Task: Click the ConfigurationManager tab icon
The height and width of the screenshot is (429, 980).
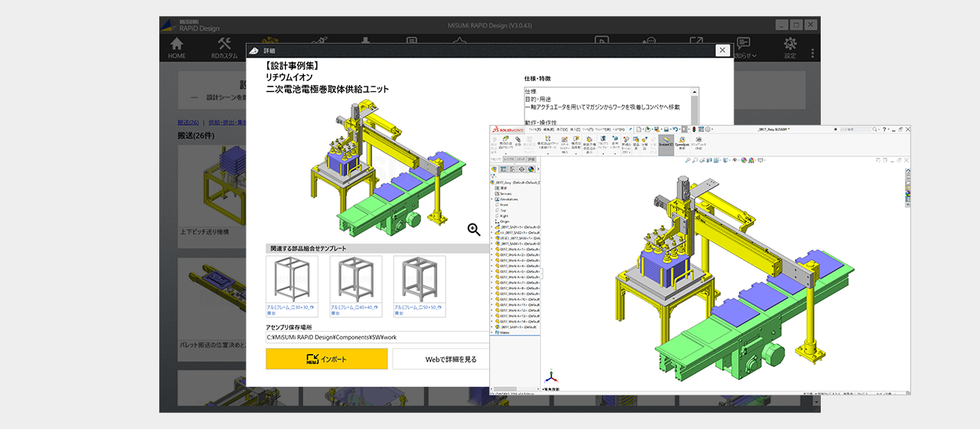Action: [x=511, y=169]
